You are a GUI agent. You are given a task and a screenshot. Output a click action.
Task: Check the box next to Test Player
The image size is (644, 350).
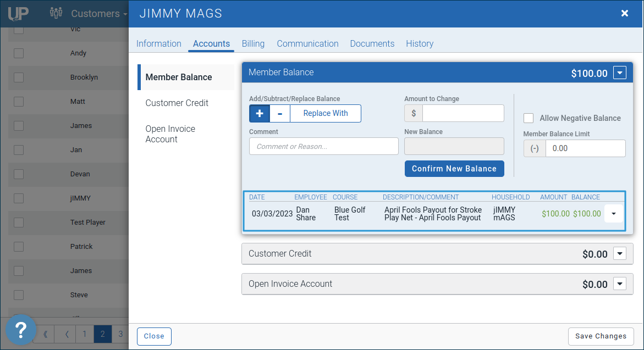pos(19,223)
